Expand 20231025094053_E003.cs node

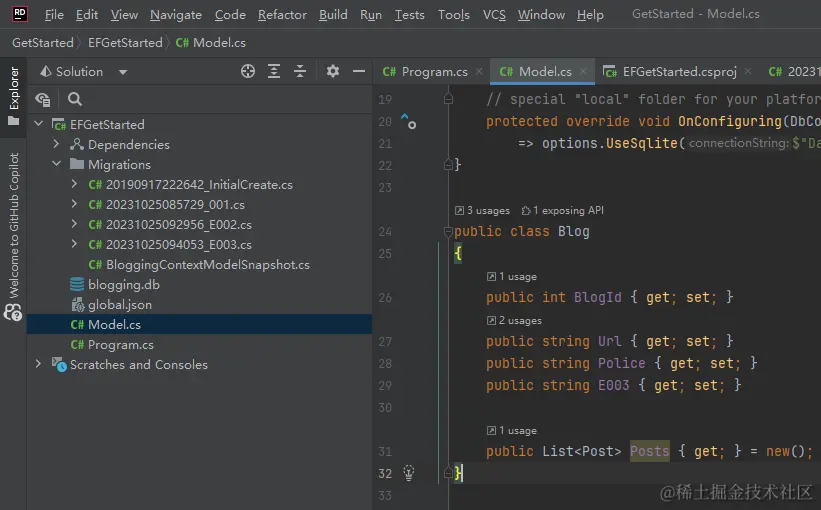(74, 243)
